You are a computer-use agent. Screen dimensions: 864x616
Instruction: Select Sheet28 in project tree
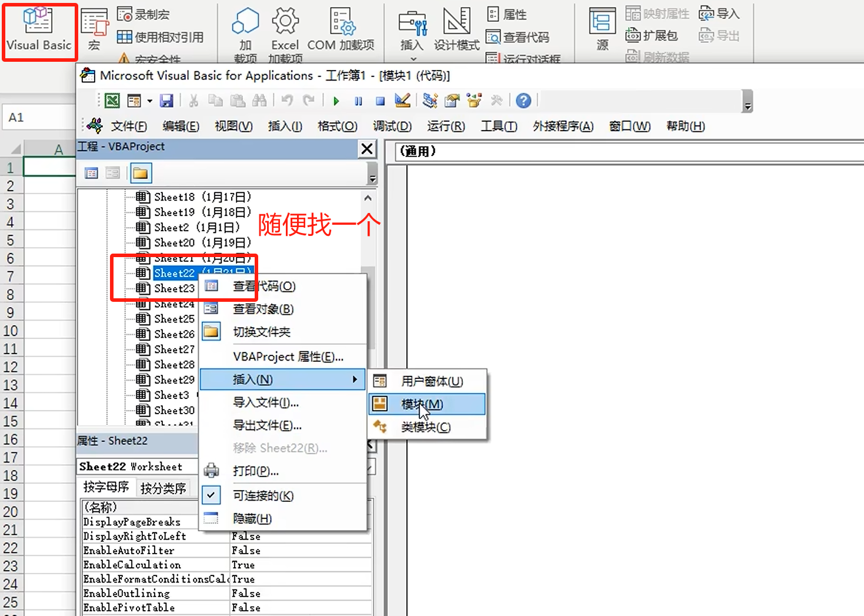[165, 365]
